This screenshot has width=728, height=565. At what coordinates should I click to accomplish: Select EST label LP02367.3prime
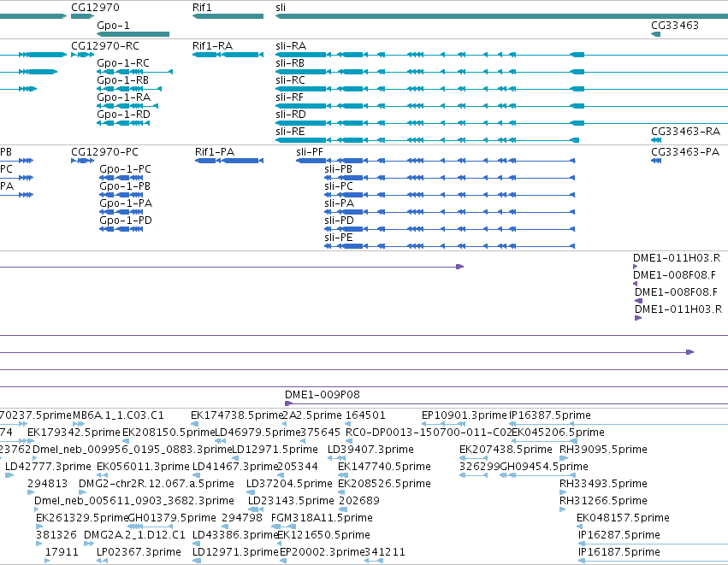(x=139, y=552)
